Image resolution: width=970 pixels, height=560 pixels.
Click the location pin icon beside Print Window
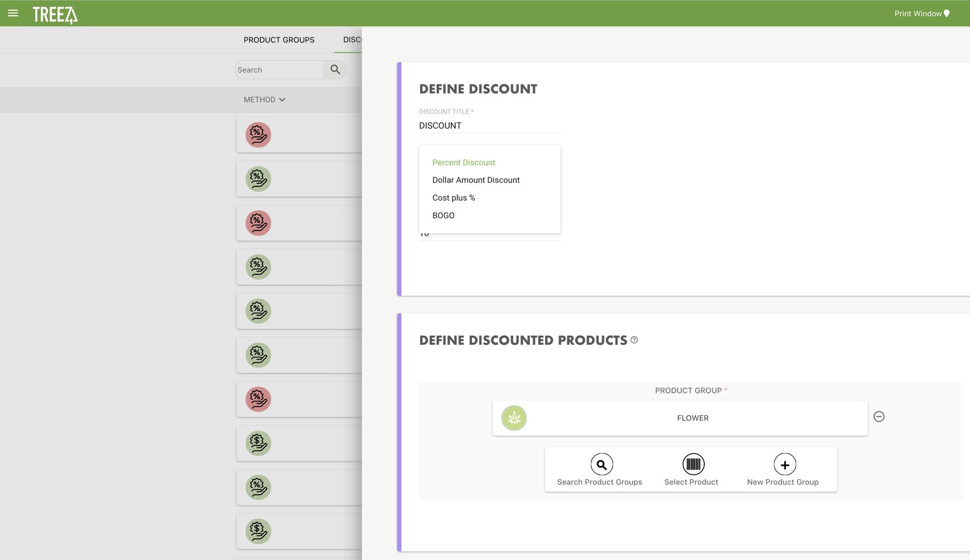point(947,13)
